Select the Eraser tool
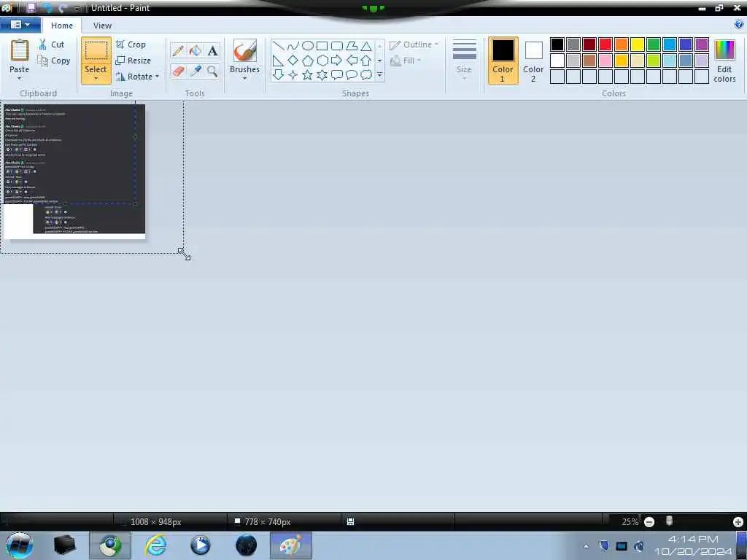747x560 pixels. (x=178, y=71)
